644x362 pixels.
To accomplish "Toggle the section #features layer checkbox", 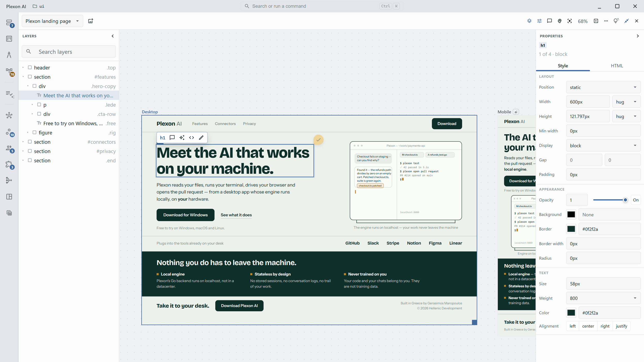I will pyautogui.click(x=30, y=77).
